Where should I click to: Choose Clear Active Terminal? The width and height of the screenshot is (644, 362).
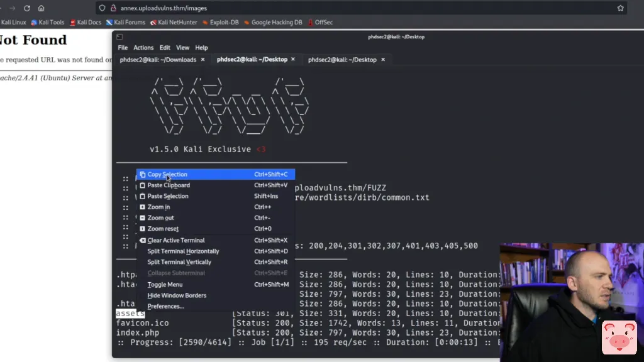click(216, 240)
